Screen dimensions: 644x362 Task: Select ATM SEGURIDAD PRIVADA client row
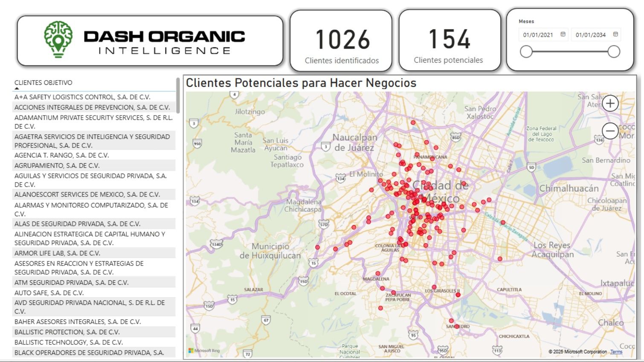pos(71,283)
